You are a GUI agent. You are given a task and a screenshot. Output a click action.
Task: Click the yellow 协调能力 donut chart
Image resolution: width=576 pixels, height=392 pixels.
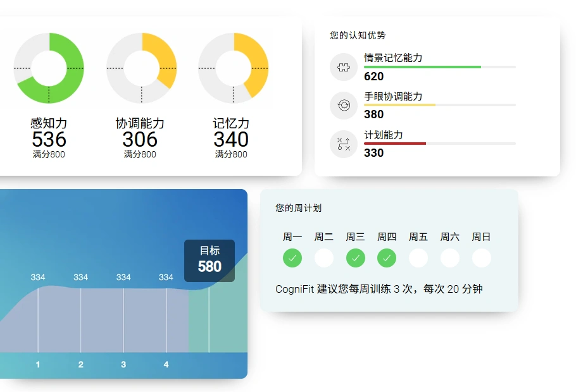tap(141, 68)
